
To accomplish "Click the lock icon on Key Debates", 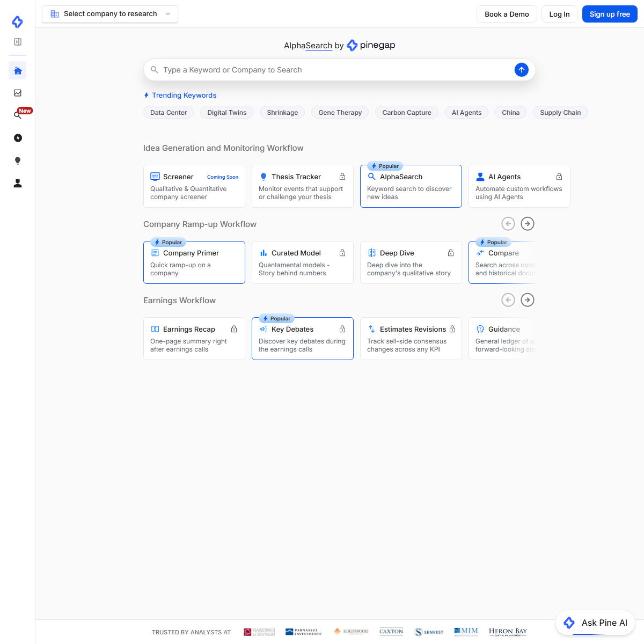I will coord(342,329).
